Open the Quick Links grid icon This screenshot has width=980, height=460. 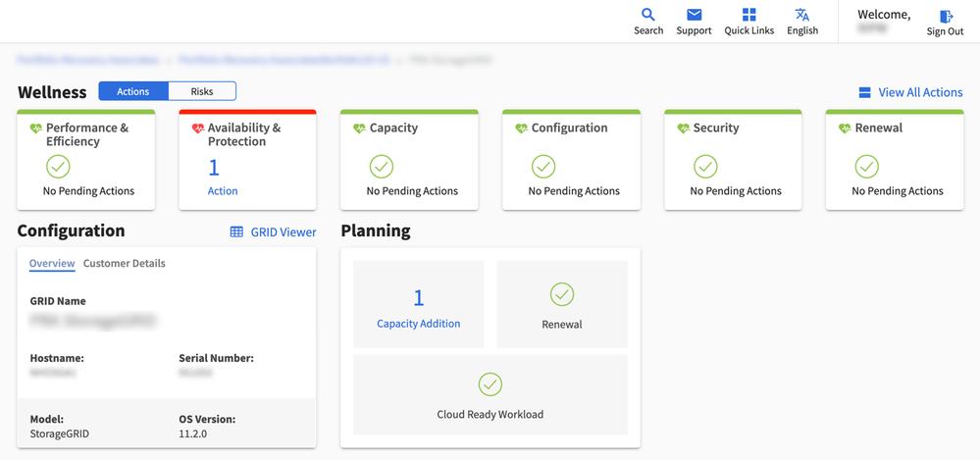(x=748, y=15)
